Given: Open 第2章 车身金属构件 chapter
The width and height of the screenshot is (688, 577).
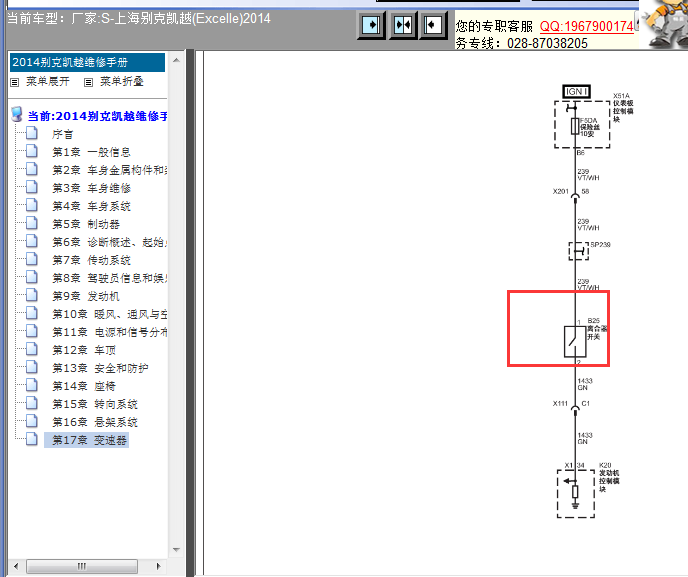Looking at the screenshot, I should point(109,170).
